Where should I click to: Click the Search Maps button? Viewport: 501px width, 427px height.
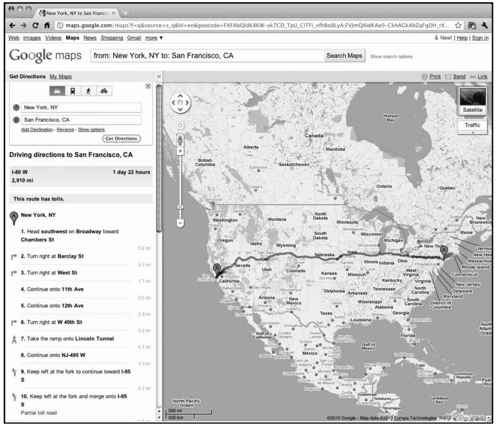[344, 56]
